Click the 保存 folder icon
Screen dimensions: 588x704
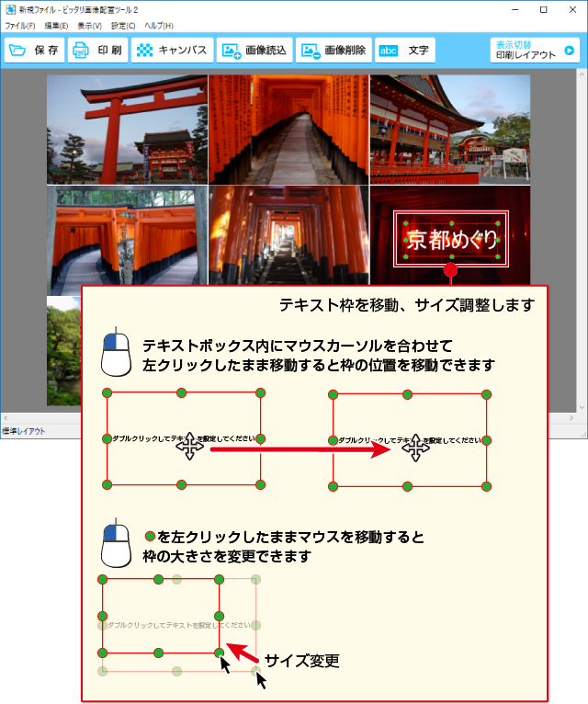pyautogui.click(x=17, y=51)
